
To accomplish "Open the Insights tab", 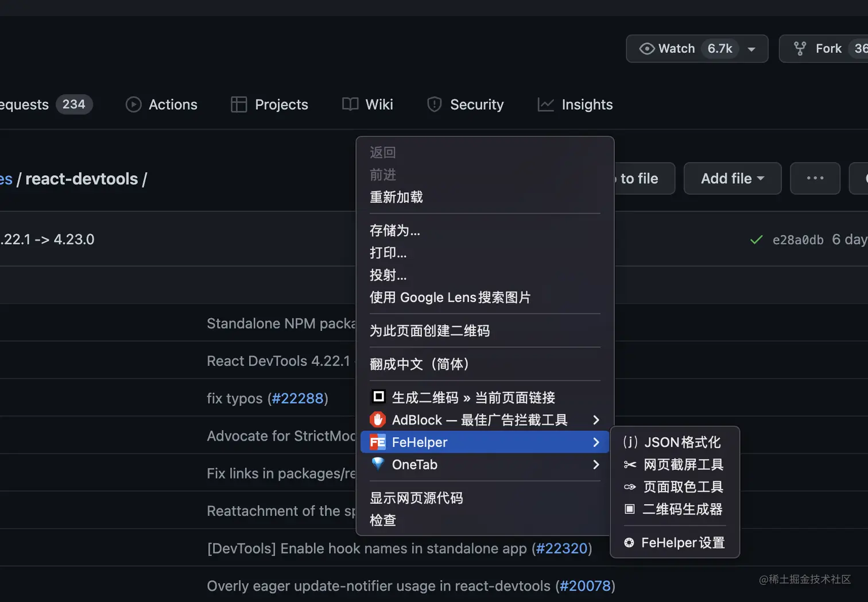I will [575, 105].
